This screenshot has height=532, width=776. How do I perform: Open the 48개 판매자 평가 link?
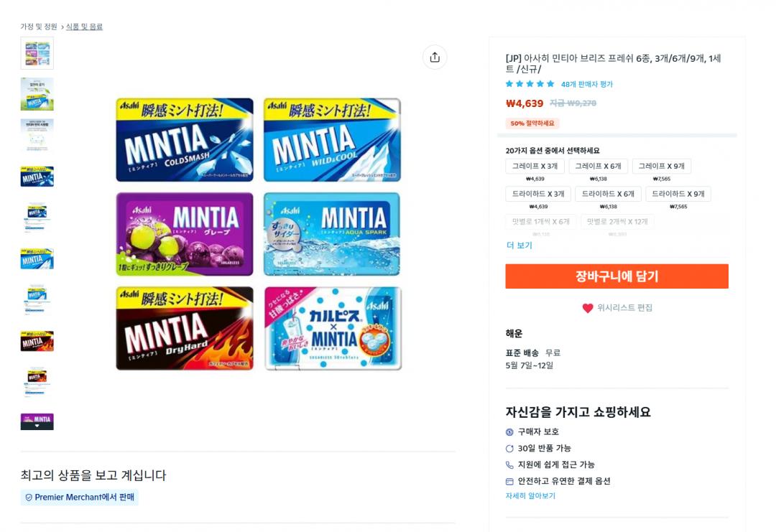tap(587, 84)
